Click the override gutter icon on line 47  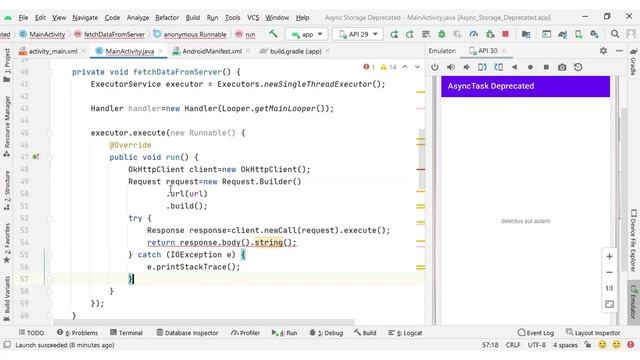pos(36,157)
